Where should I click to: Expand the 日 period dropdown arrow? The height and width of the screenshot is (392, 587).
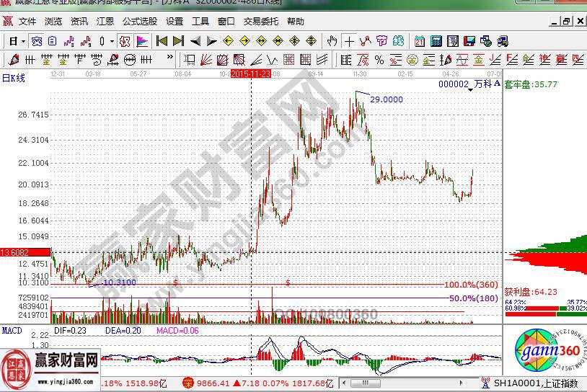coord(25,41)
